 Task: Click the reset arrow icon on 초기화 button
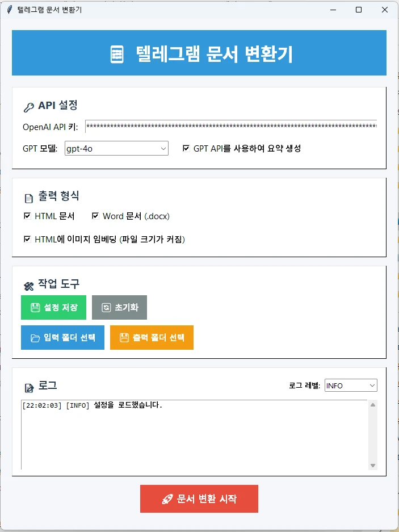coord(106,307)
